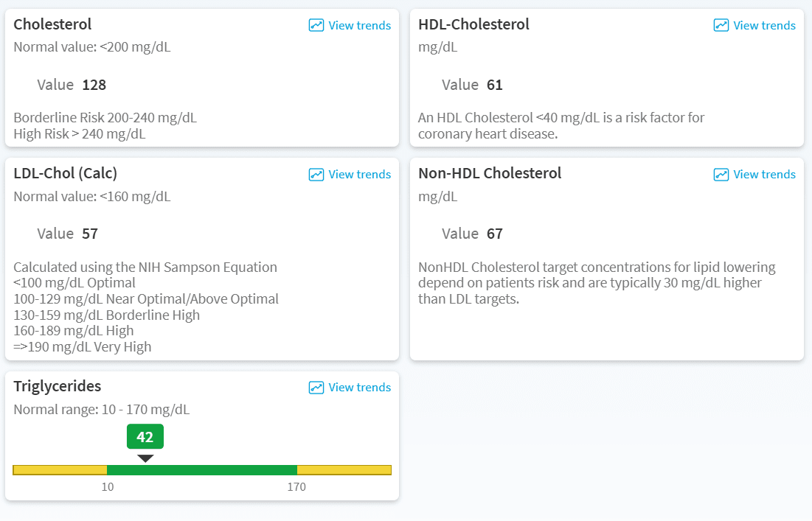Click the left yellow segment of Triglycerides bar

coord(60,470)
